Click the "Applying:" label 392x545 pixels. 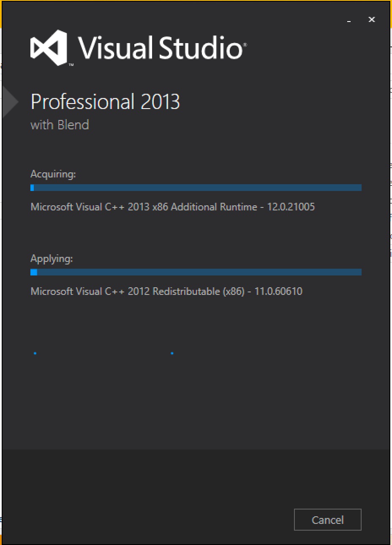pos(52,259)
